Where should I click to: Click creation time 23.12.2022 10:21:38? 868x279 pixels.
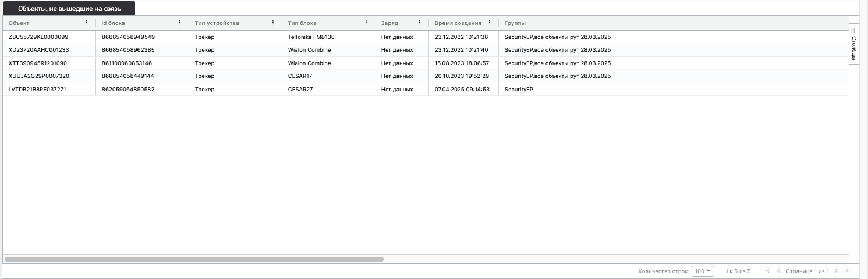(462, 37)
